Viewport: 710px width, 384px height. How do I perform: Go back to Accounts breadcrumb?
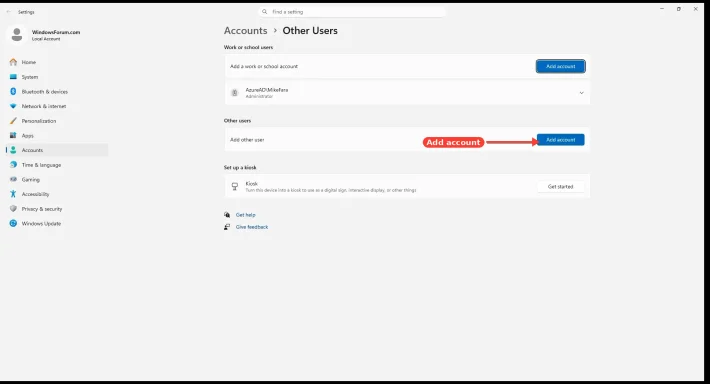click(x=245, y=30)
